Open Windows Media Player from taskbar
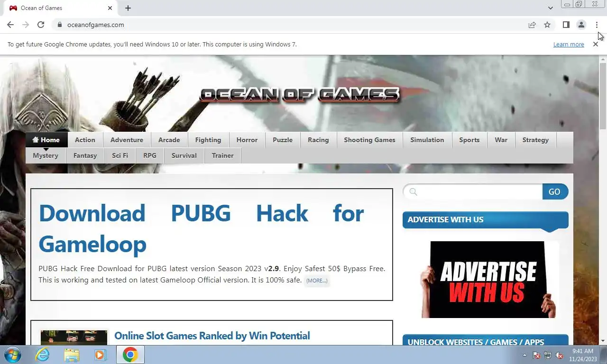 point(100,355)
